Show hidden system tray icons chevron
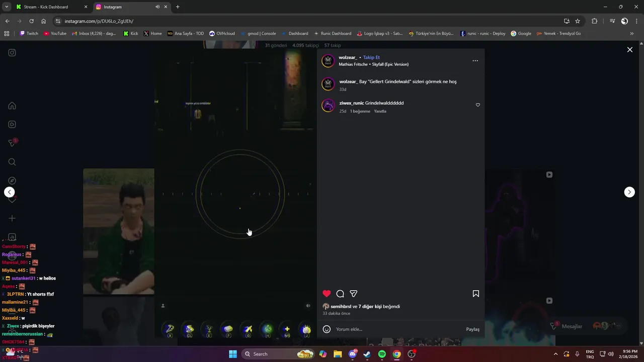The height and width of the screenshot is (362, 644). pos(555,354)
